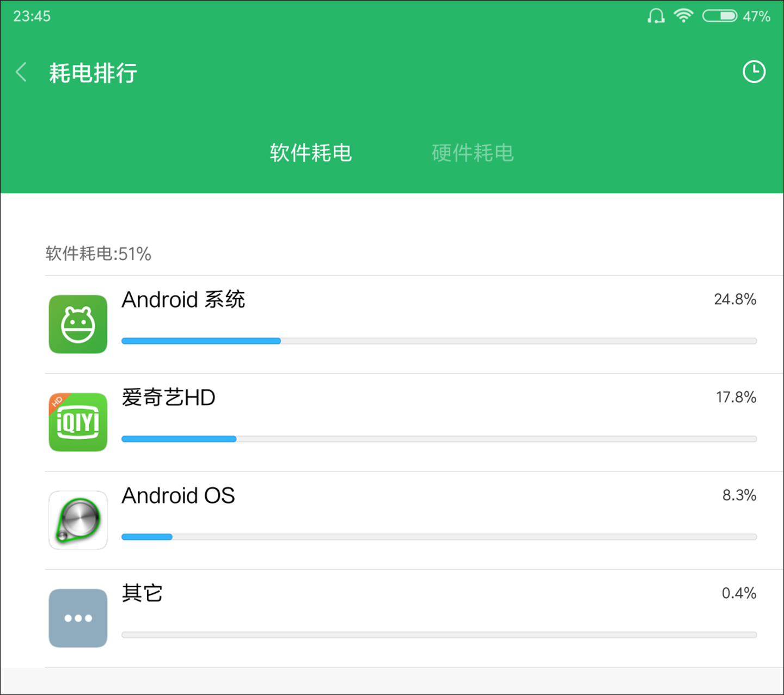784x695 pixels.
Task: Switch to the 硬件耗电 tab
Action: (472, 153)
